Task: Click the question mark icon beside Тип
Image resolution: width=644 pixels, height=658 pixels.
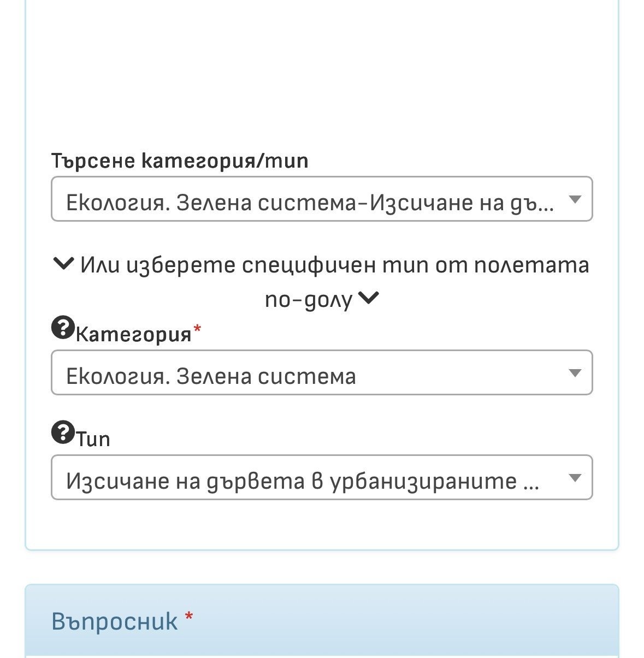Action: click(62, 433)
